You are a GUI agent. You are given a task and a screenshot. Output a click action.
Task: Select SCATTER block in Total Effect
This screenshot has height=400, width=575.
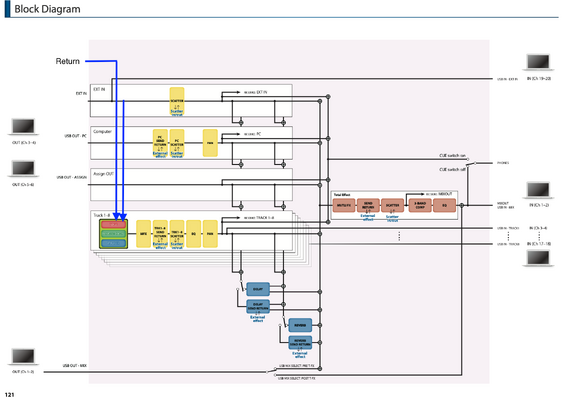pyautogui.click(x=392, y=205)
